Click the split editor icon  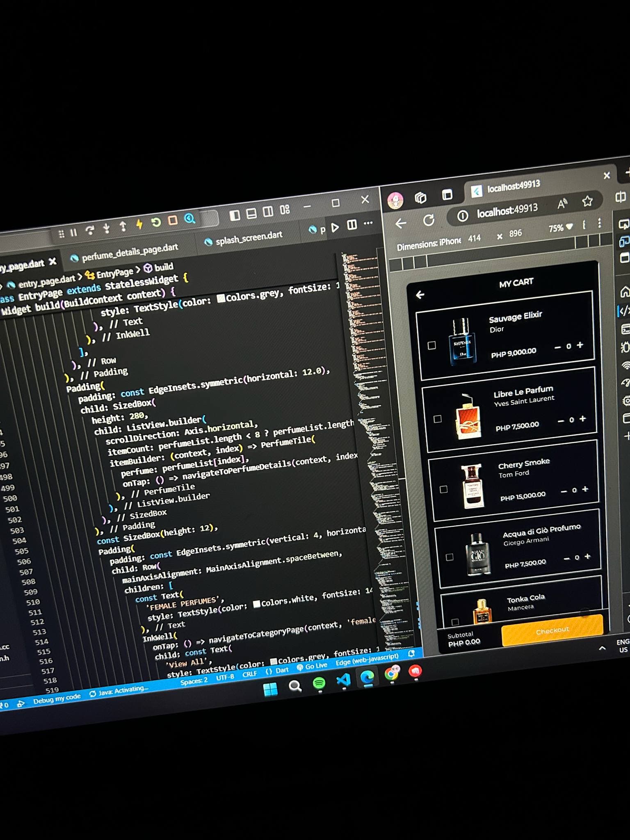[352, 225]
